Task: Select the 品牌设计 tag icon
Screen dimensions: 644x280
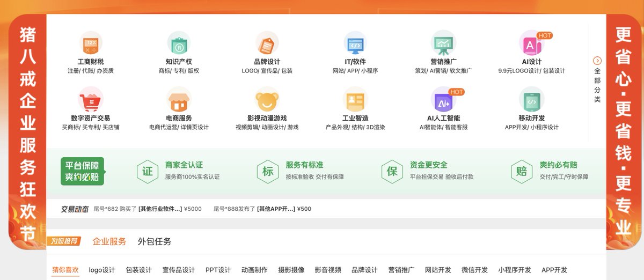Action: pos(267,43)
